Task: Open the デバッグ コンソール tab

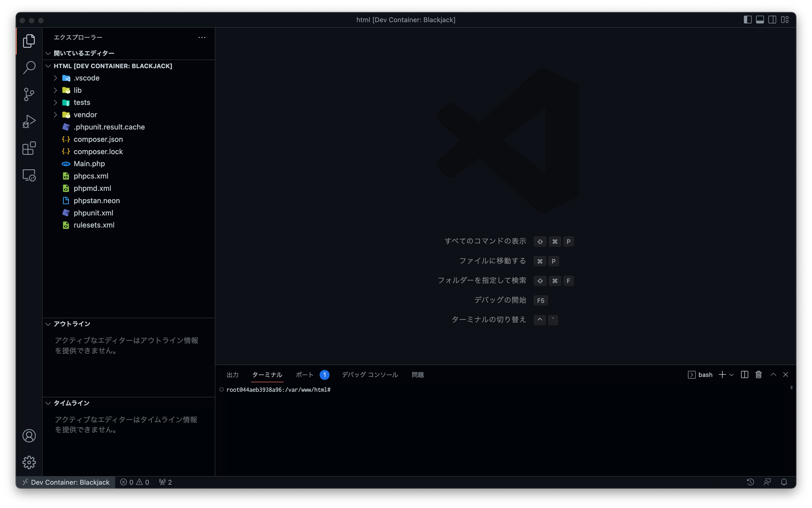Action: pyautogui.click(x=369, y=374)
